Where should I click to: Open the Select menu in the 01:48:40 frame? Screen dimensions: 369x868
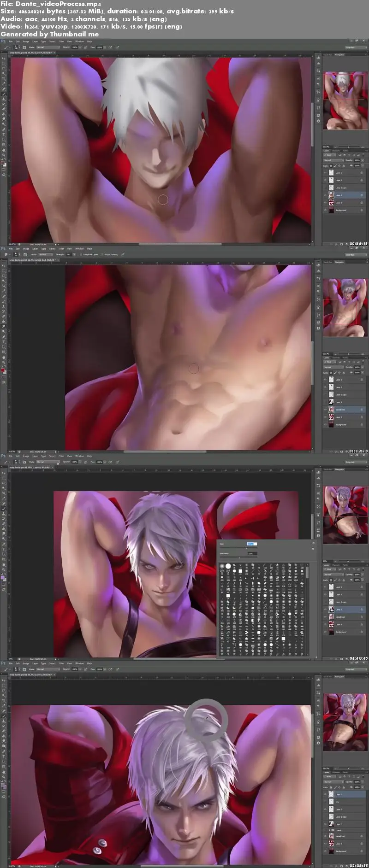click(x=52, y=456)
